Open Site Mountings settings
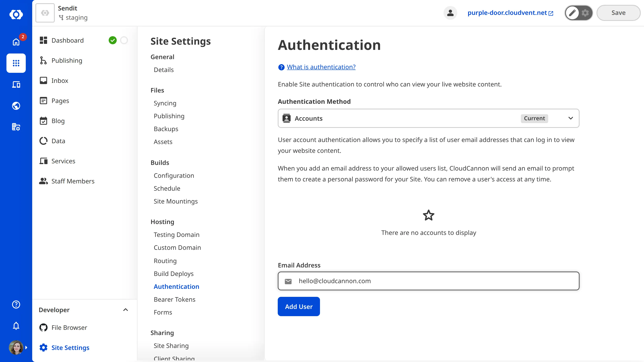 coord(175,201)
